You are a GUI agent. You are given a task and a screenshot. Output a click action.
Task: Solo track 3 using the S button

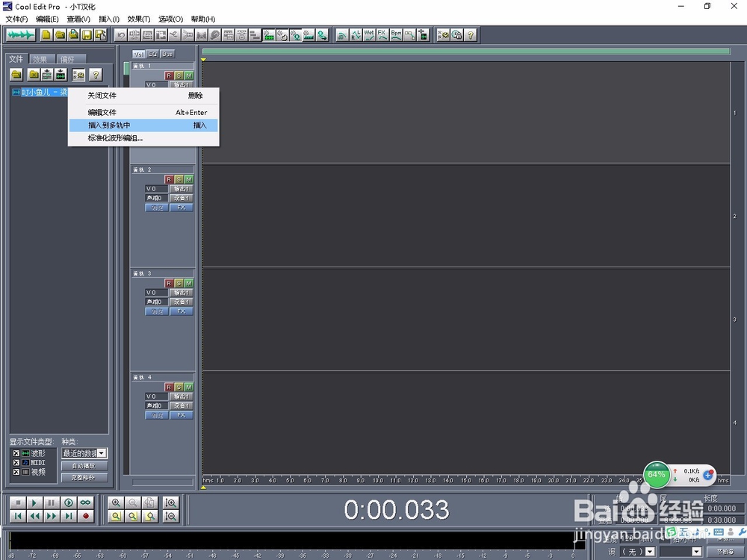[179, 283]
